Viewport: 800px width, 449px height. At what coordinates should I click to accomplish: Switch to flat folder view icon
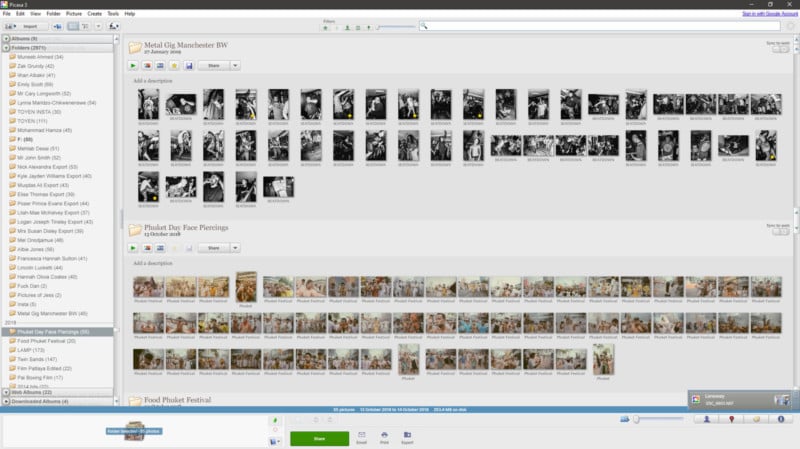pos(73,26)
